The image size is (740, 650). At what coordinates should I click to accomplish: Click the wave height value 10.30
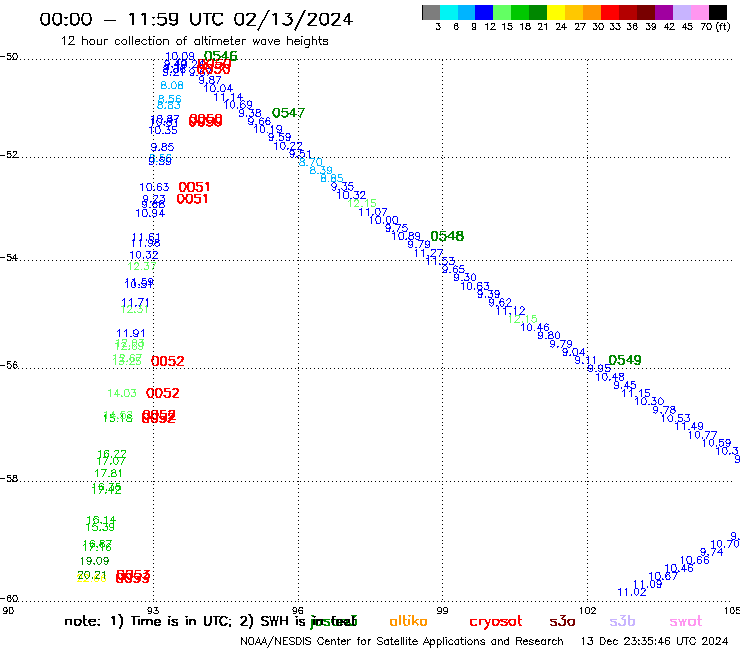(649, 401)
